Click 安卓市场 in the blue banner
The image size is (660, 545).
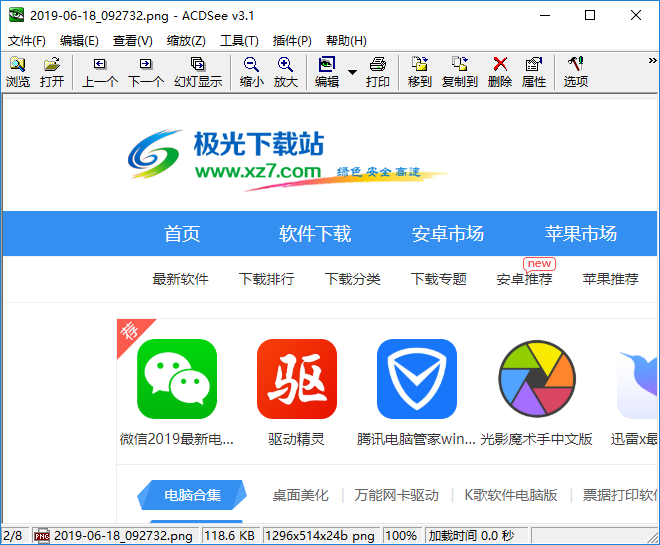click(448, 234)
